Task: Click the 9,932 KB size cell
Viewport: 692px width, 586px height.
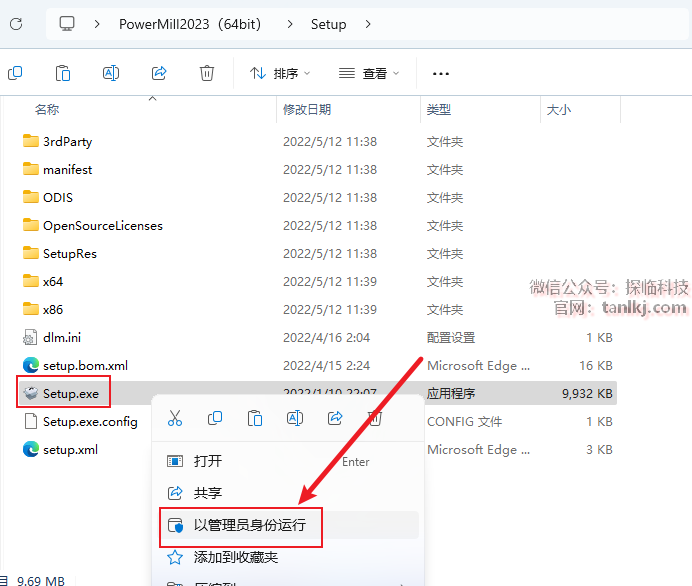Action: tap(587, 394)
